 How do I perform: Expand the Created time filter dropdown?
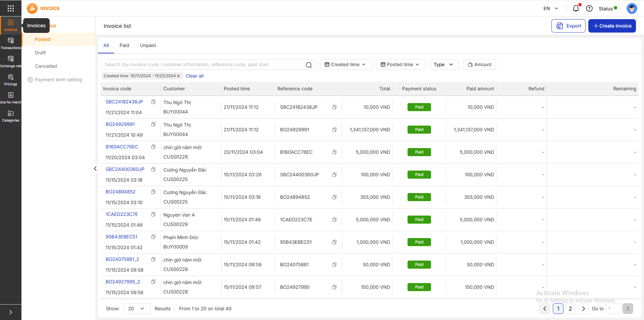[345, 64]
